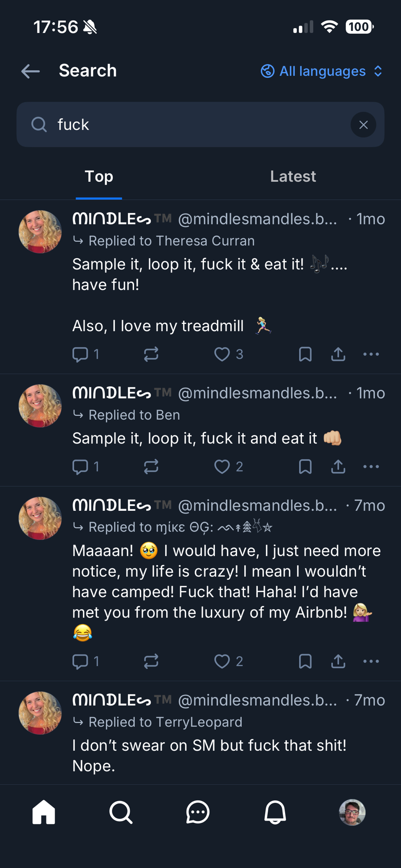Screen dimensions: 401x868
Task: Open the All languages dropdown
Action: (322, 71)
